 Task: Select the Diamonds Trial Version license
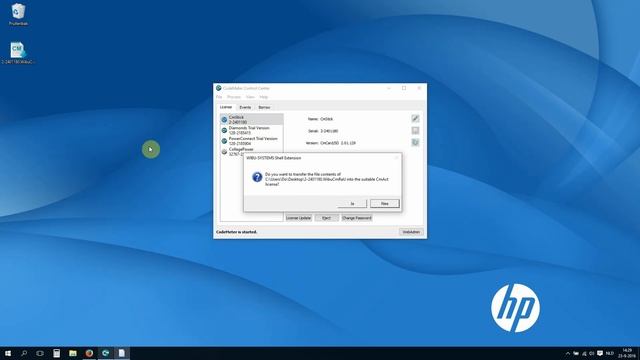point(252,130)
